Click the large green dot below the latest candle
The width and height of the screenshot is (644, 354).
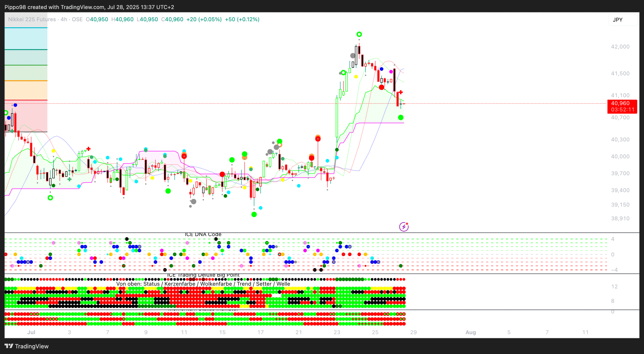[x=401, y=118]
